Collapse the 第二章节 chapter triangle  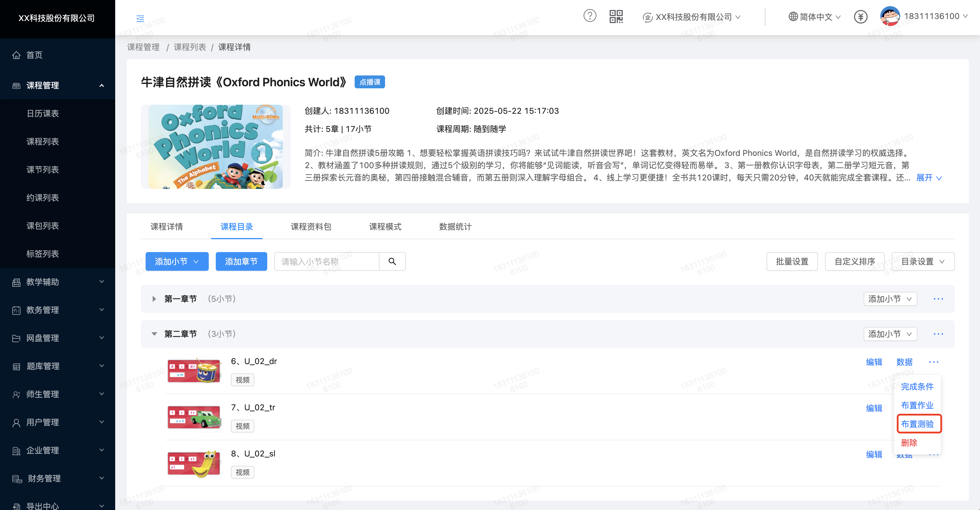coord(154,334)
